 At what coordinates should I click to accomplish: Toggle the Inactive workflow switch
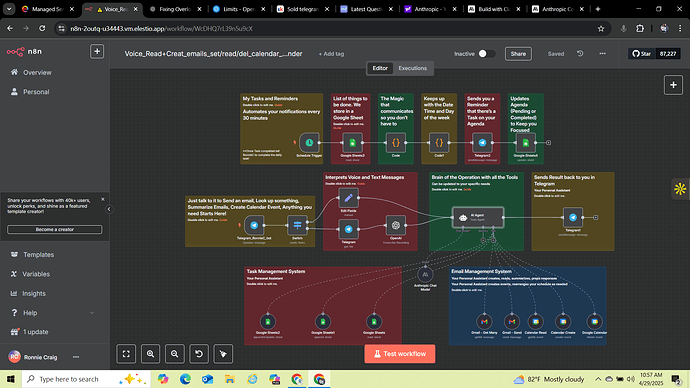click(487, 54)
